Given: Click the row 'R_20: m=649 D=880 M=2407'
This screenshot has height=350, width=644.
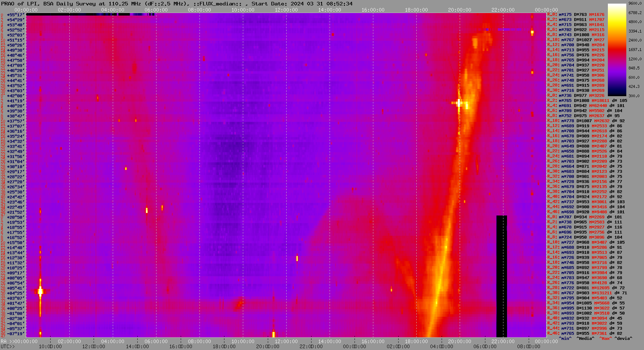Looking at the screenshot, I should point(585,146).
